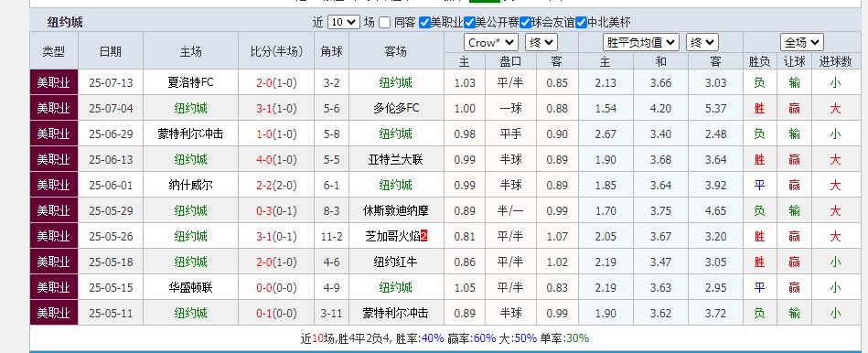Viewport: 868px width, 353px height.
Task: Click the away odds 4.65
Action: point(716,211)
